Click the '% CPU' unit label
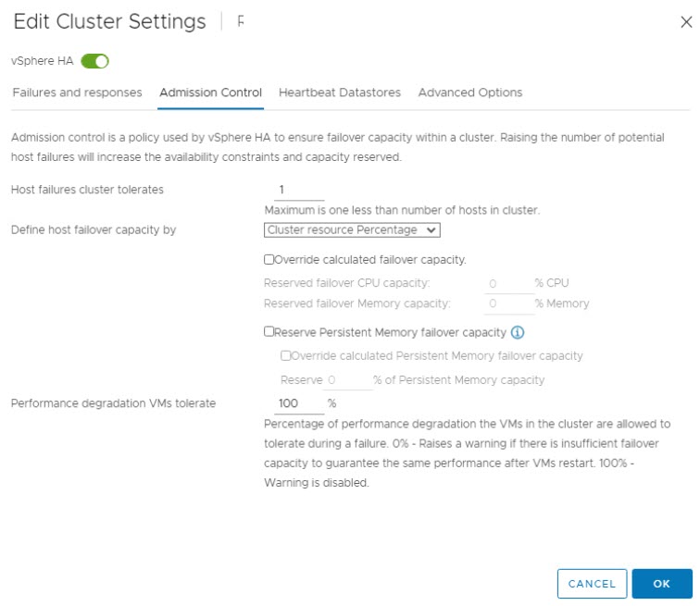 552,283
